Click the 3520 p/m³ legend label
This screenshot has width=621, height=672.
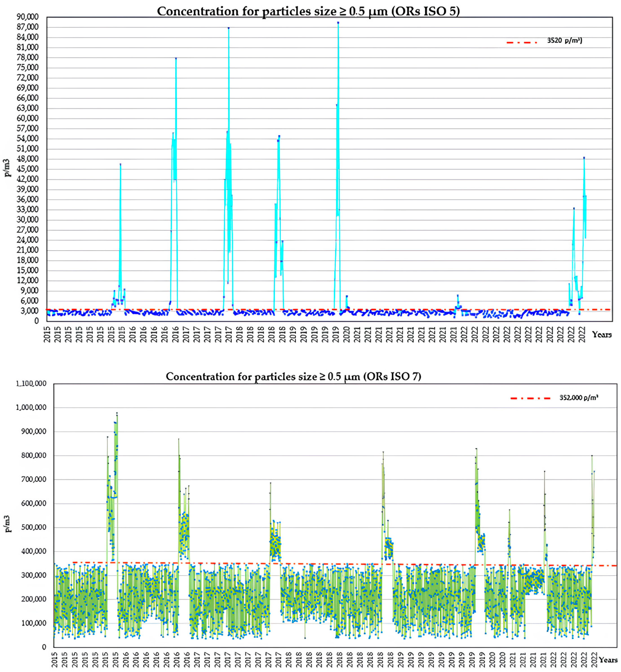pyautogui.click(x=565, y=41)
